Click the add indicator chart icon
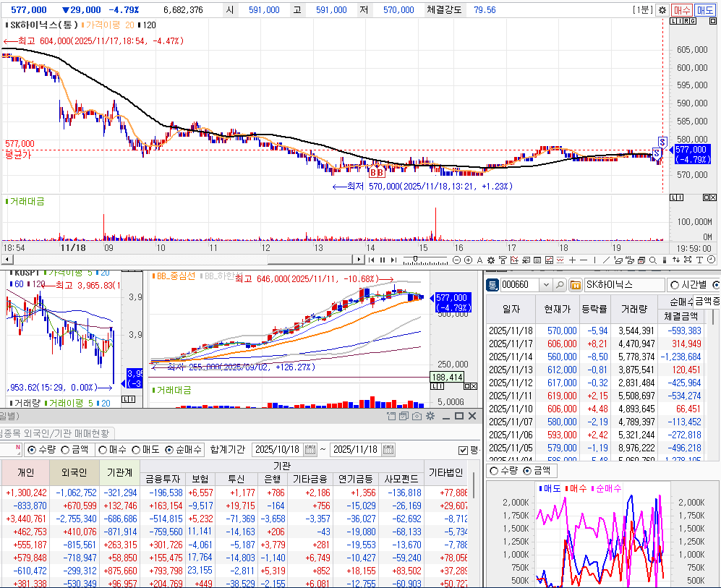The image size is (721, 588). pos(514,260)
